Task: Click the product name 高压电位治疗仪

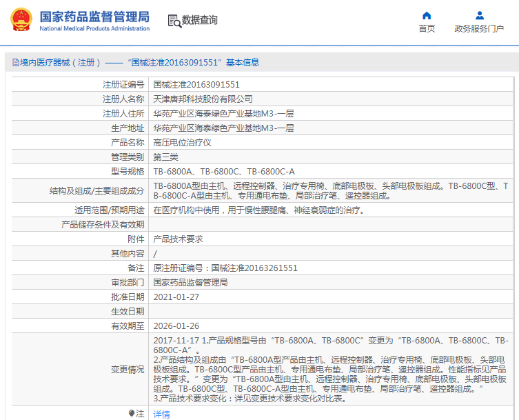Action: (x=182, y=143)
